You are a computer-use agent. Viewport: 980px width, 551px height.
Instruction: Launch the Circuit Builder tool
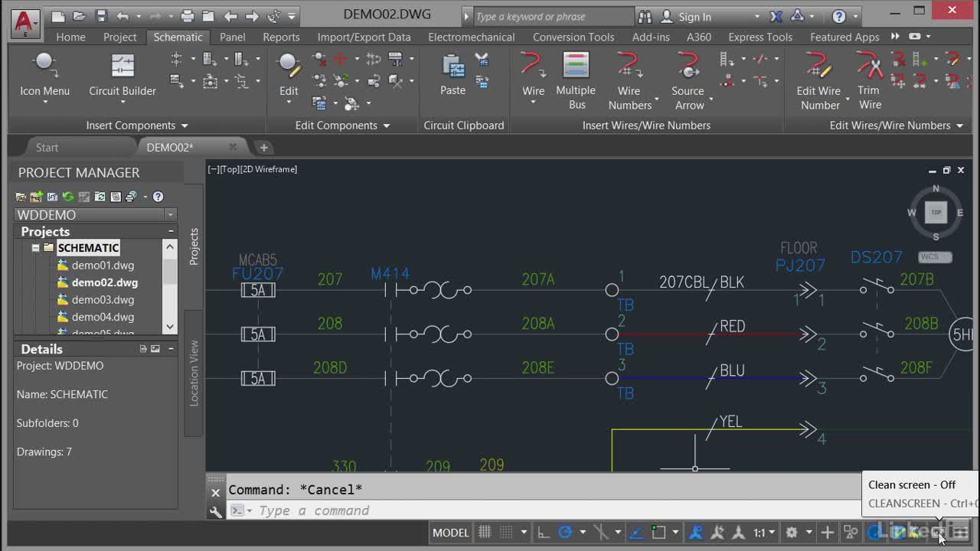point(122,75)
